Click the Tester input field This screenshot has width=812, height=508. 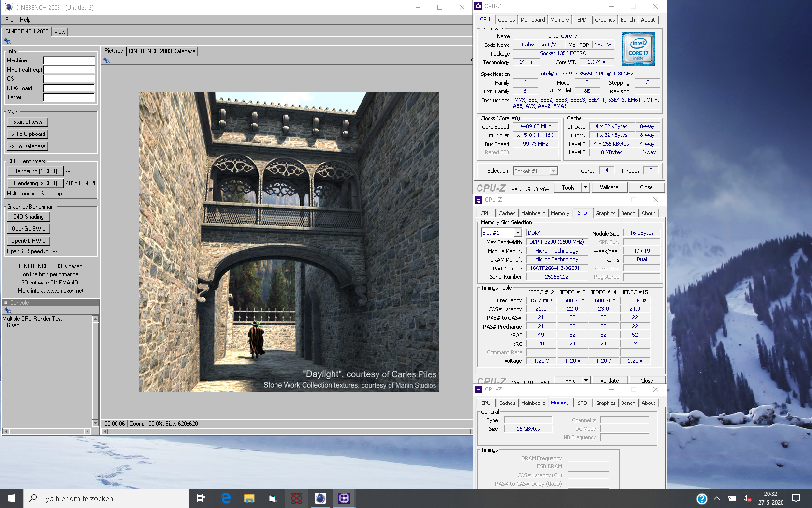tap(69, 97)
